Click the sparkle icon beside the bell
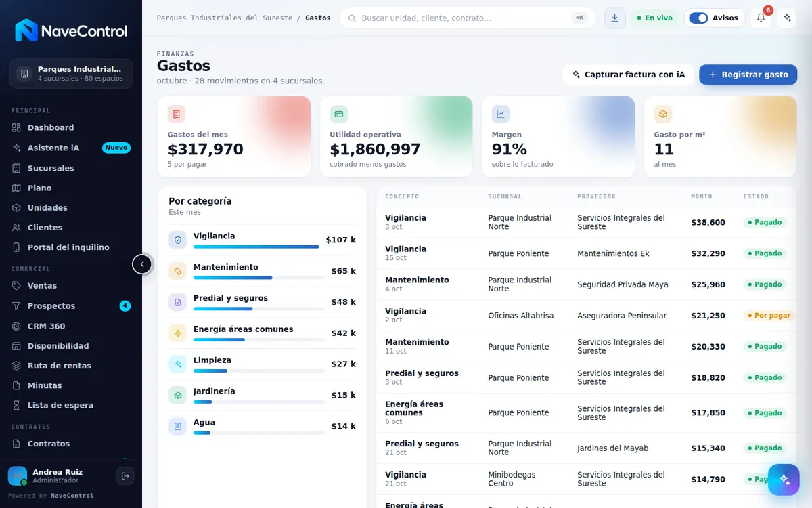 pyautogui.click(x=786, y=18)
